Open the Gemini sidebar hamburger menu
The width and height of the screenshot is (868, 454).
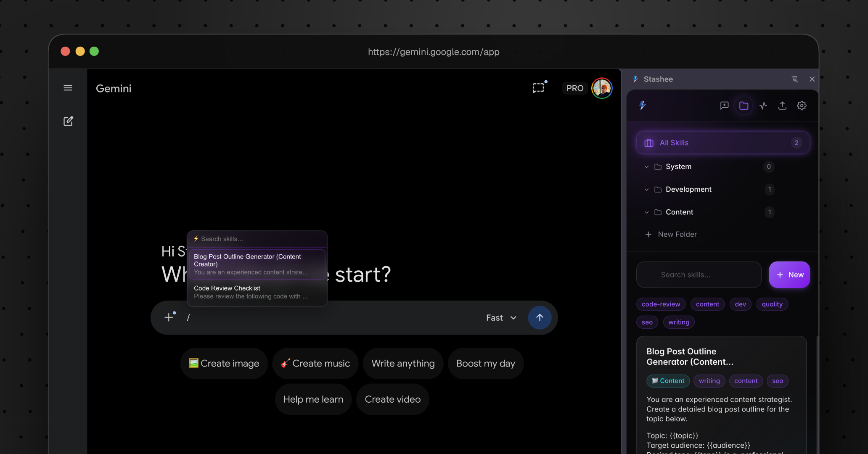point(68,88)
